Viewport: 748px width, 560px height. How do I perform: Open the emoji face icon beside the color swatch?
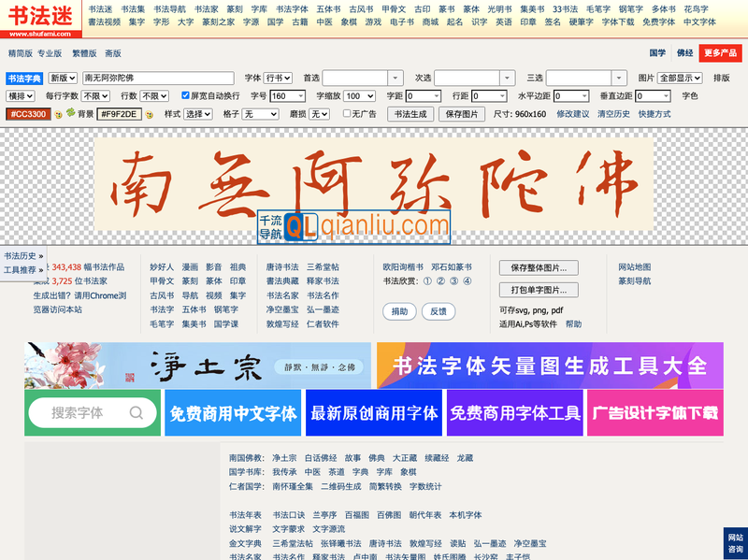pyautogui.click(x=56, y=114)
